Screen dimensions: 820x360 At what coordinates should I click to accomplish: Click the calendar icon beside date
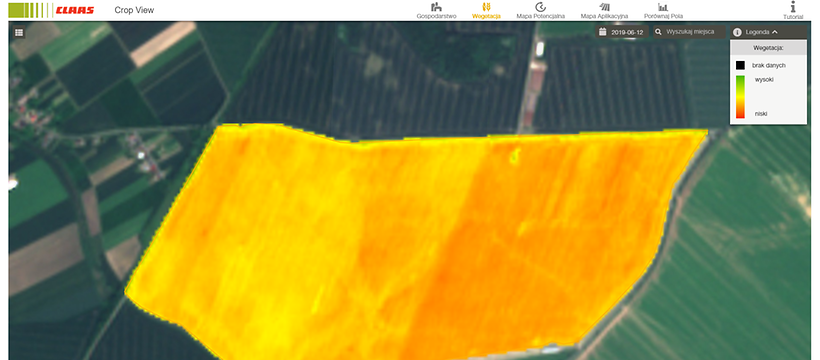(x=602, y=32)
